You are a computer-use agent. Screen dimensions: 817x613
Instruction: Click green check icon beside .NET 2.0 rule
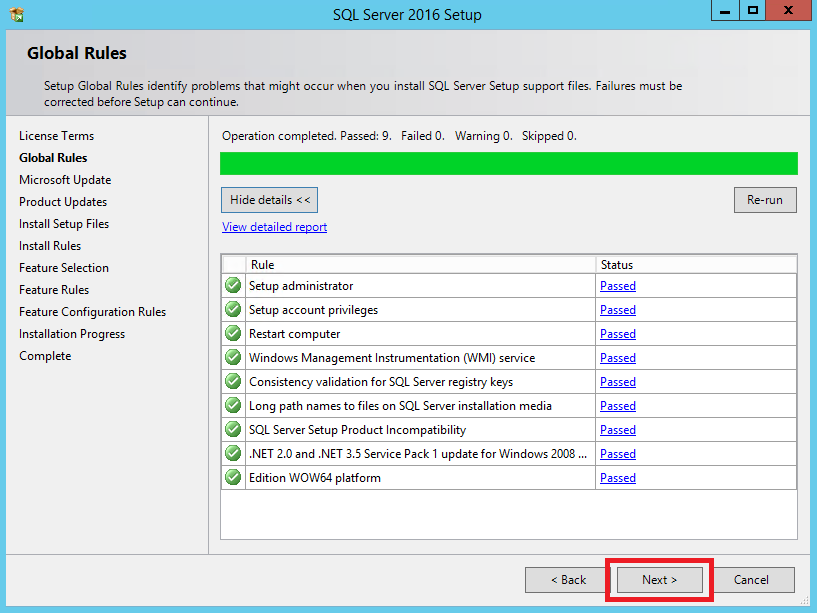click(233, 453)
